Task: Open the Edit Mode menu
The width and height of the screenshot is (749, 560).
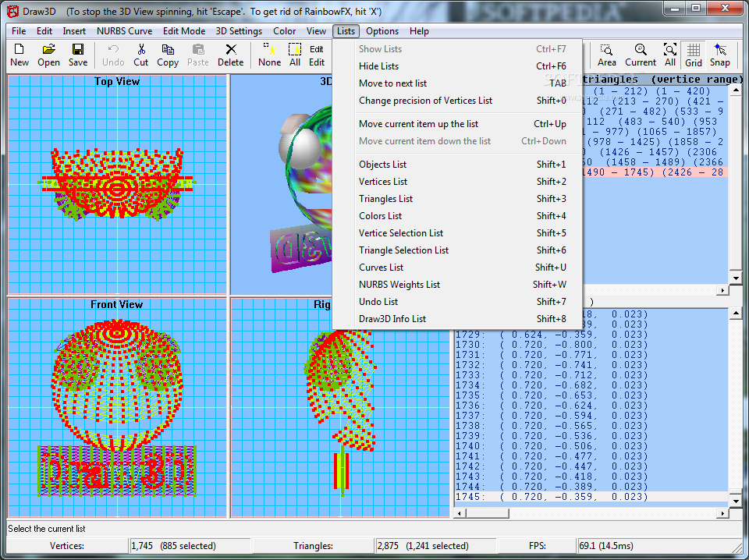Action: click(x=184, y=31)
